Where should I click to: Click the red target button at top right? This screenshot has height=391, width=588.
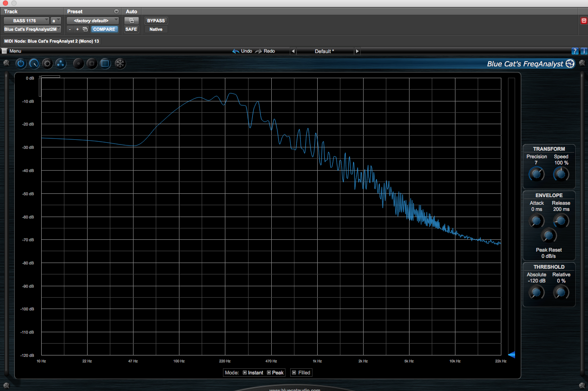583,21
